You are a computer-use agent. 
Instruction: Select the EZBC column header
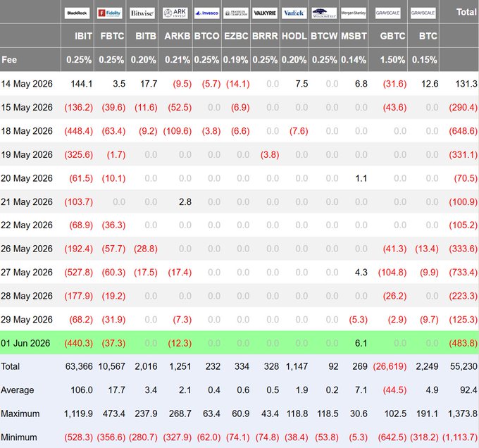(236, 36)
